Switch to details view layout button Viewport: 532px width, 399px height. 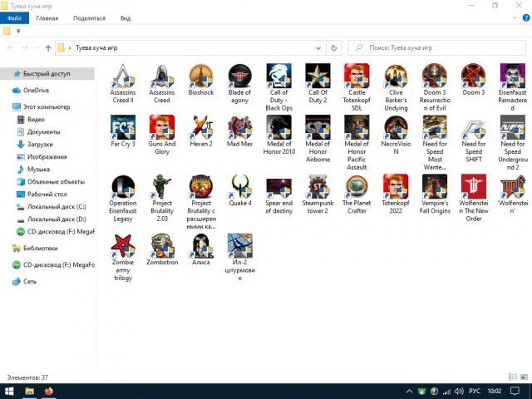(513, 377)
